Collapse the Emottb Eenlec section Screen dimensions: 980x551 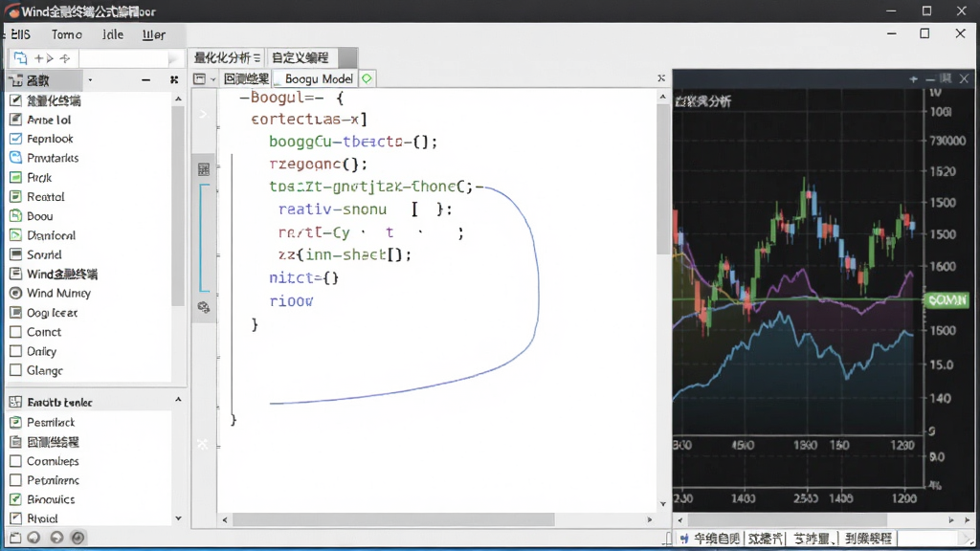tap(178, 400)
